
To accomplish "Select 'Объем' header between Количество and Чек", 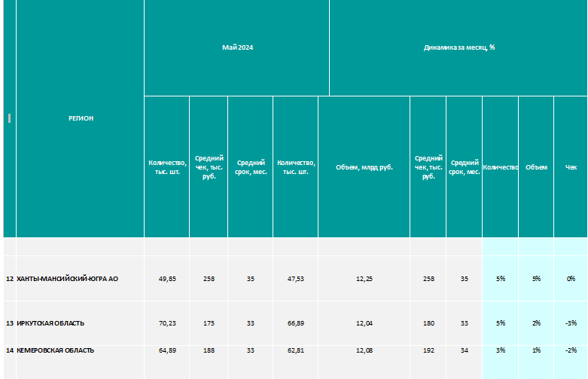I will pyautogui.click(x=536, y=167).
